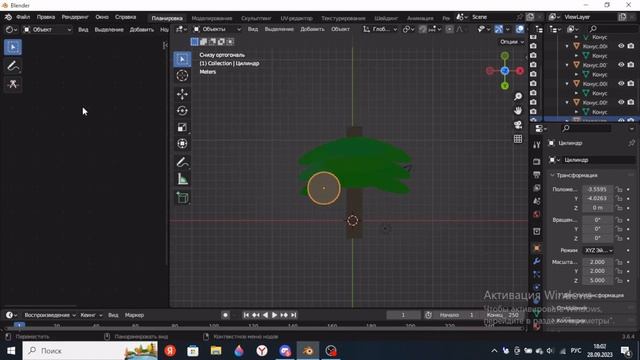Select the Measure ruler tool

point(182,179)
